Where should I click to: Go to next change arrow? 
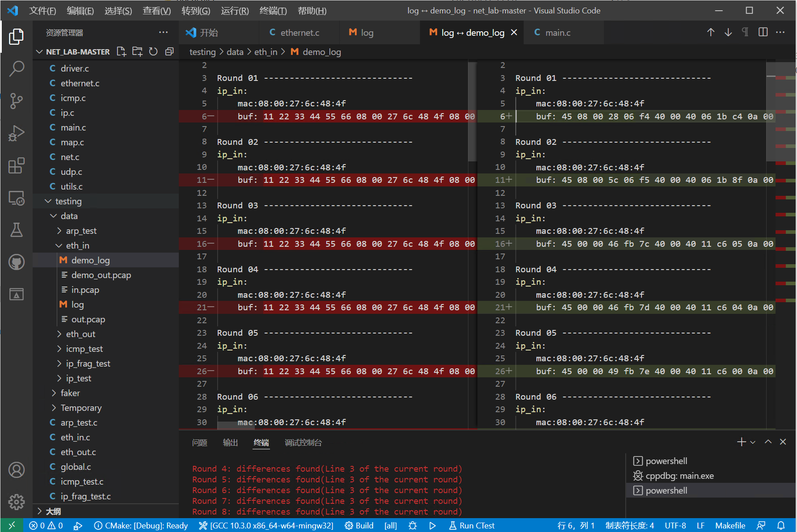coord(728,32)
